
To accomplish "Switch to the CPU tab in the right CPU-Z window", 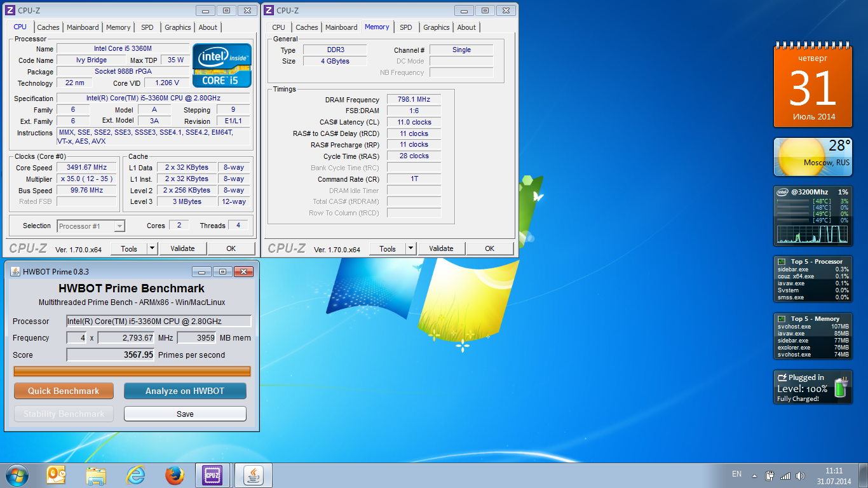I will click(x=279, y=27).
